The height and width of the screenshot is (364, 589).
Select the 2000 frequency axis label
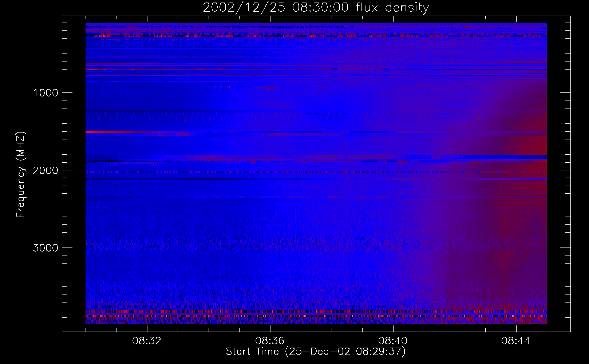(x=46, y=170)
